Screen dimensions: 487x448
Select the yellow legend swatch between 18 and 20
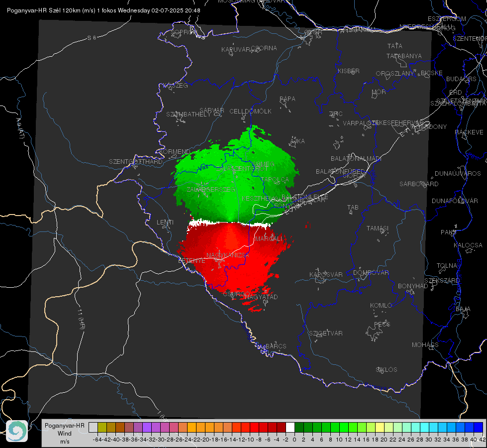[380, 428]
